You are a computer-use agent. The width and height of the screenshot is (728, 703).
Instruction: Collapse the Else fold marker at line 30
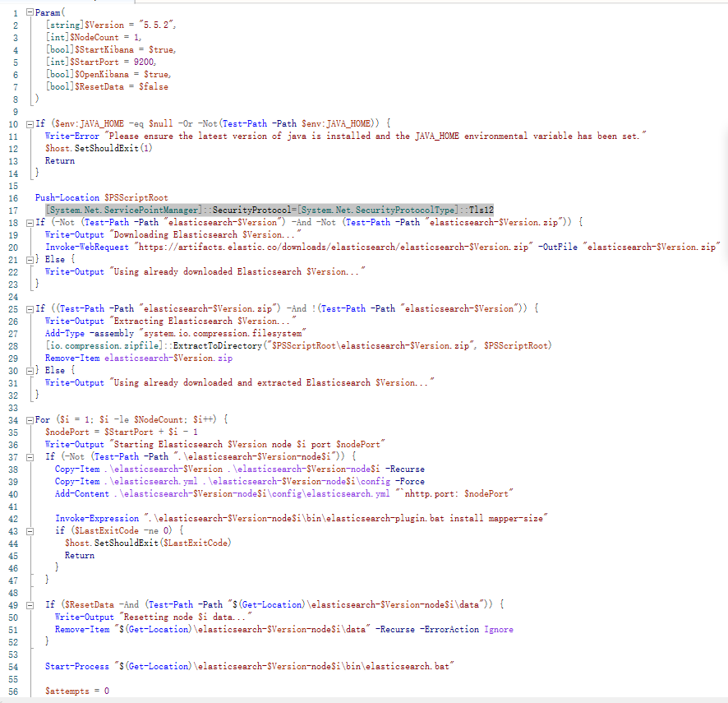[x=30, y=371]
